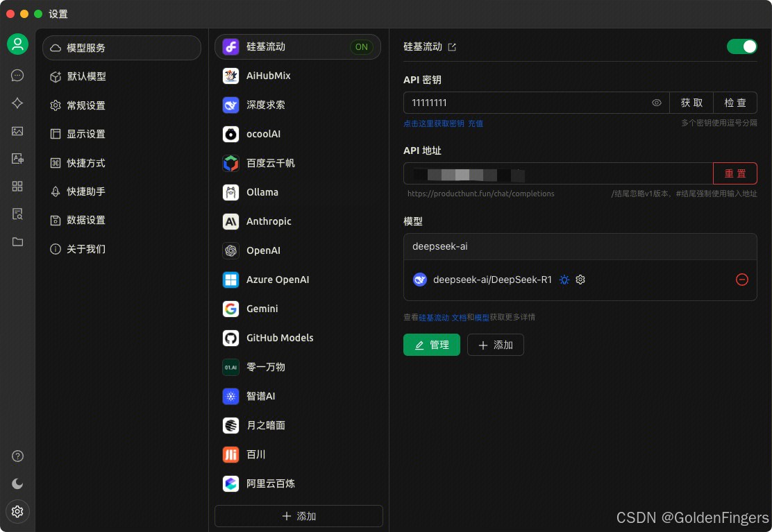Select 硅基流动 provider in list
The image size is (772, 532).
click(298, 46)
